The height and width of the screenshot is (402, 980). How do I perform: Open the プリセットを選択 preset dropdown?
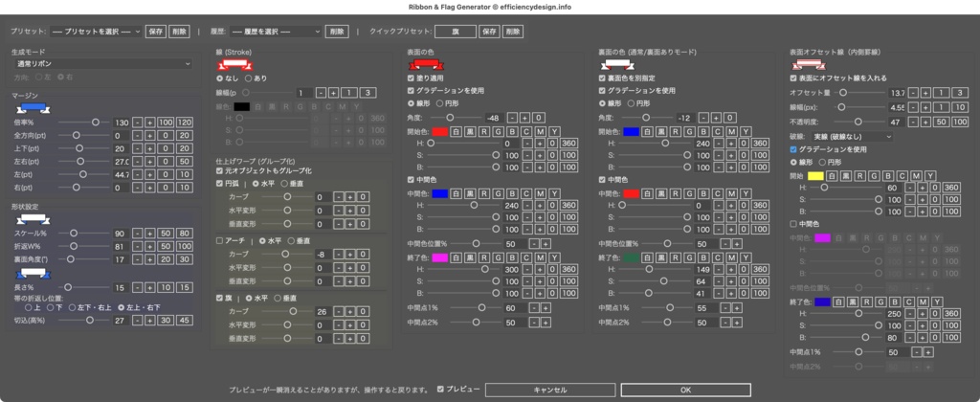coord(96,32)
